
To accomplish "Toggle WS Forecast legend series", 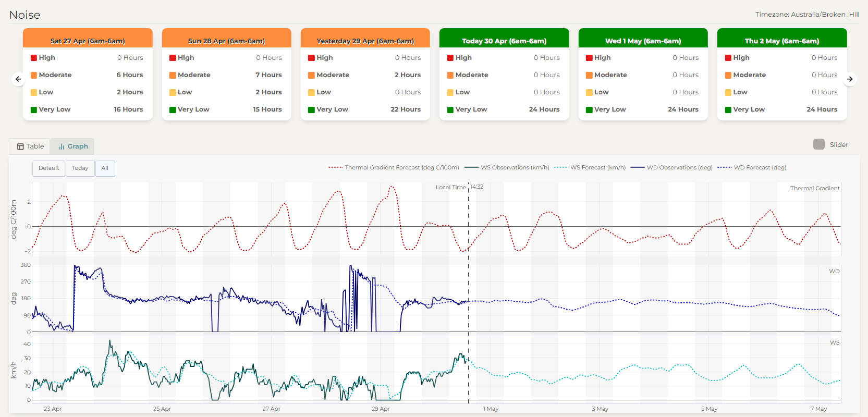I will point(590,167).
